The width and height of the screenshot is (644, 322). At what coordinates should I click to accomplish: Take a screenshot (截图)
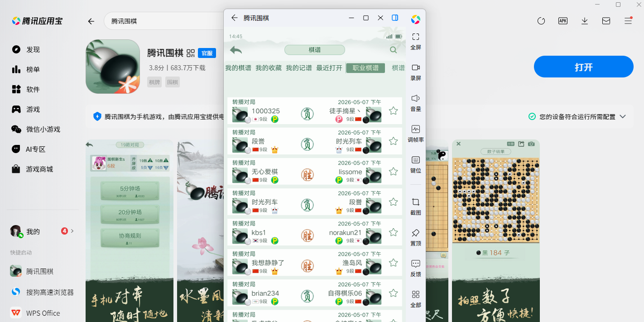tap(416, 206)
